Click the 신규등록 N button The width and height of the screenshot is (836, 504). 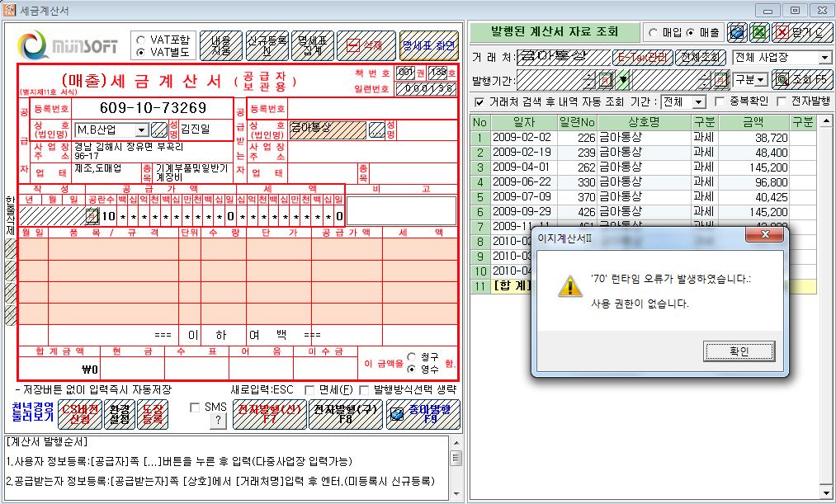coord(267,46)
